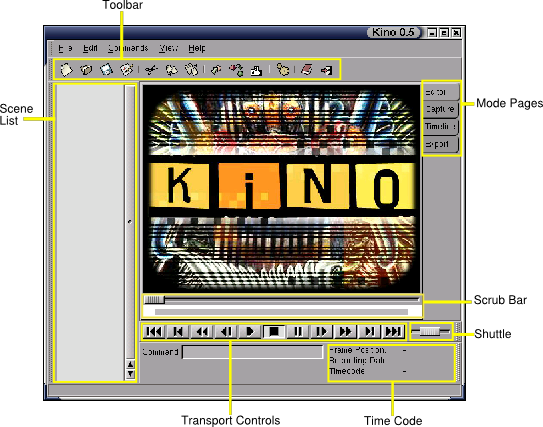
Task: Click the Paste toolbar icon
Action: [191, 70]
